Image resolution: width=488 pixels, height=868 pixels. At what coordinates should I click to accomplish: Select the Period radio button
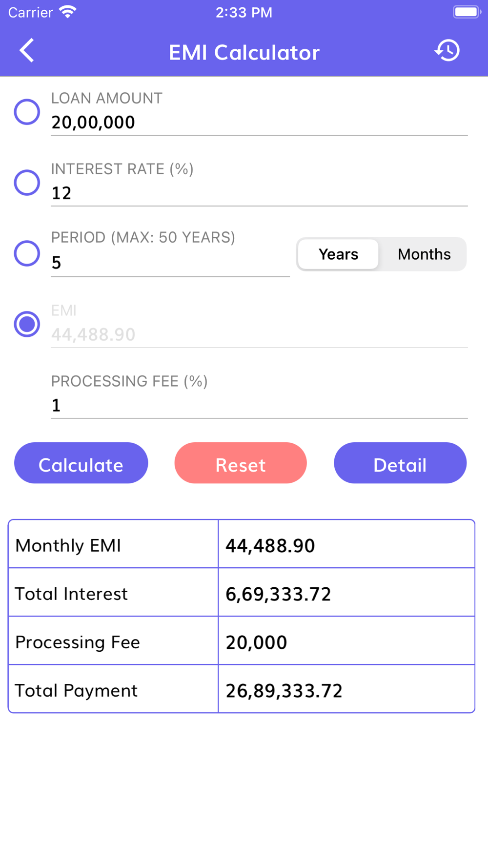pyautogui.click(x=27, y=253)
